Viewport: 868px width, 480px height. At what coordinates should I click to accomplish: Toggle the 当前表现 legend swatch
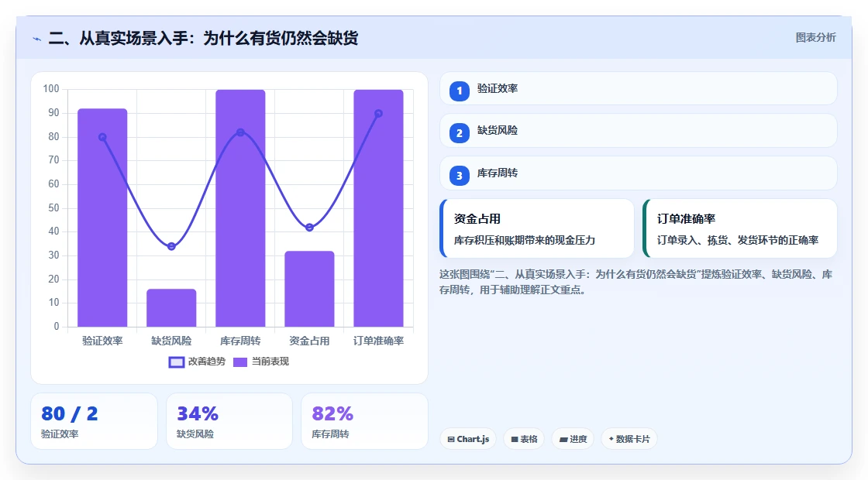point(239,362)
